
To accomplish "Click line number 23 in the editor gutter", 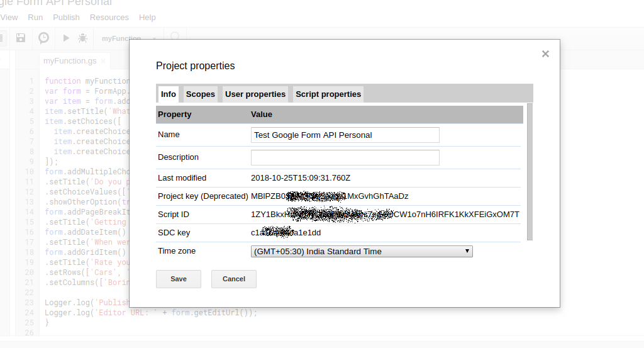I will pos(29,303).
